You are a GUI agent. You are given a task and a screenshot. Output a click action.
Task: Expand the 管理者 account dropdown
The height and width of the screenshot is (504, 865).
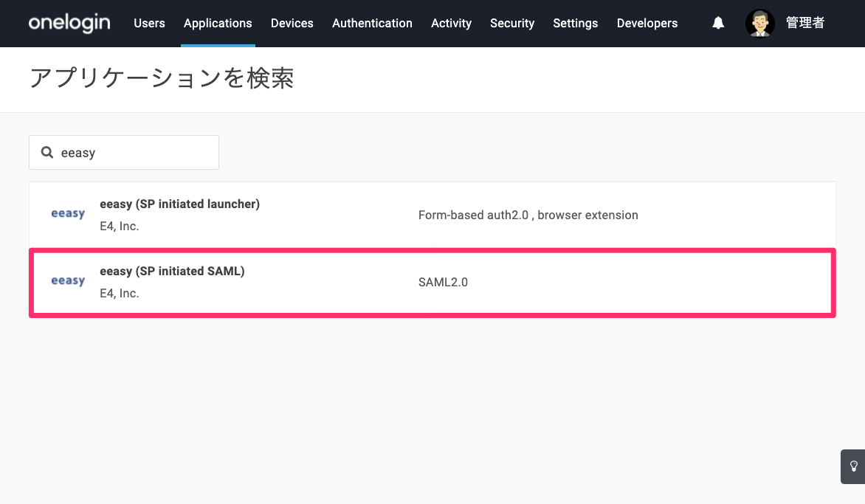[805, 23]
